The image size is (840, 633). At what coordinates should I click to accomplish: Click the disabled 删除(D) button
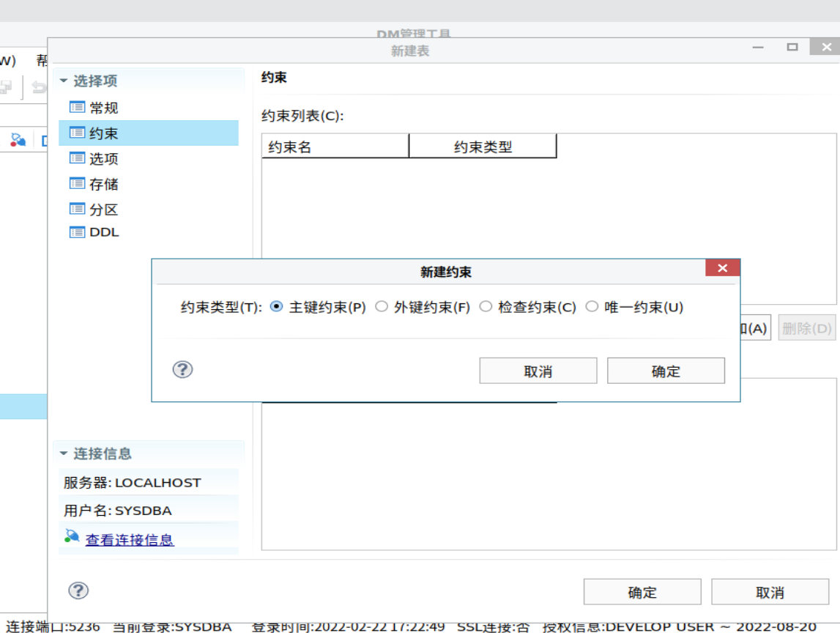(807, 328)
